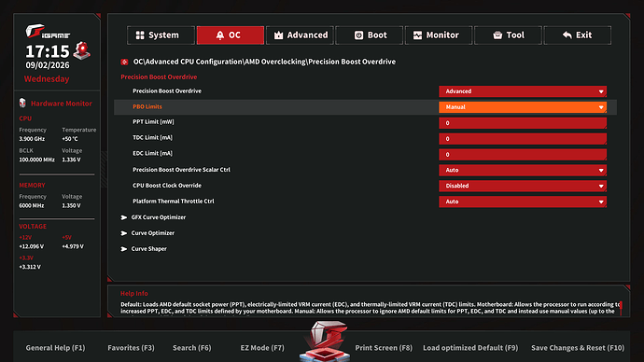Open Favorites (F3)
The width and height of the screenshot is (644, 362).
click(x=131, y=348)
